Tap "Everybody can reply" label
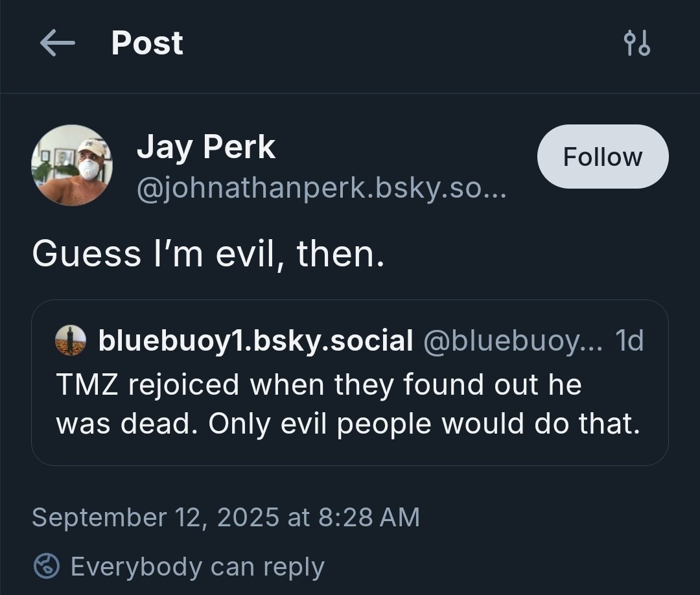Image resolution: width=700 pixels, height=595 pixels. [x=197, y=566]
